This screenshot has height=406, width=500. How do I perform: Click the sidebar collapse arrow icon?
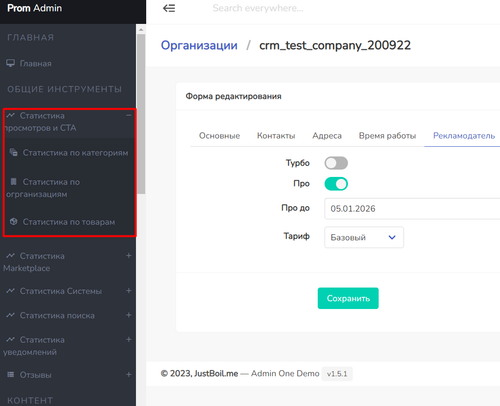click(169, 8)
